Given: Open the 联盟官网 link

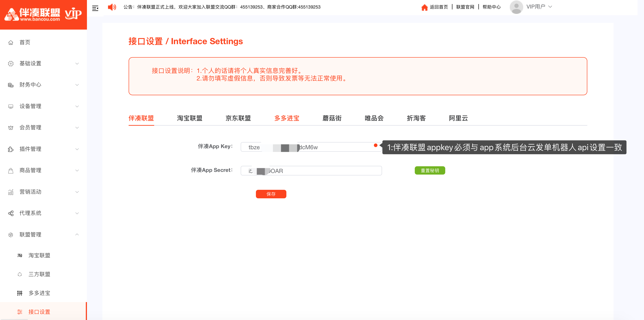Looking at the screenshot, I should click(465, 7).
